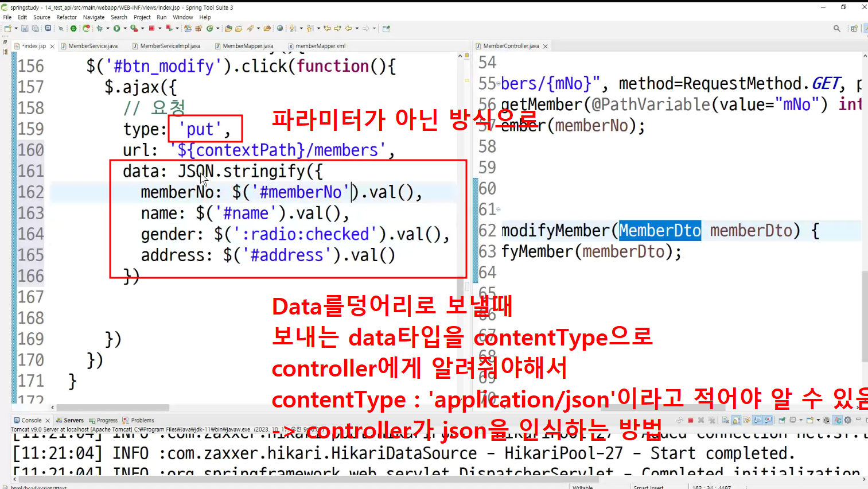Close the MemberController.java tab

[546, 46]
